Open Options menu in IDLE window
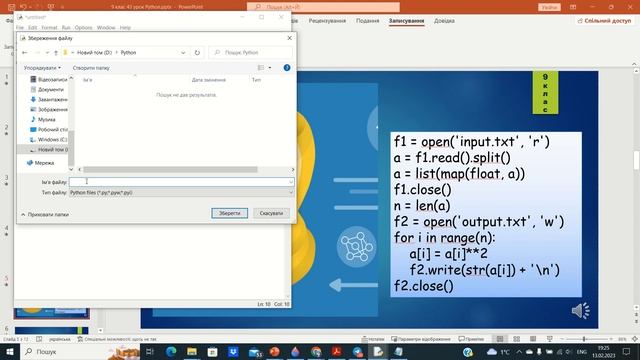The width and height of the screenshot is (640, 360). (83, 27)
